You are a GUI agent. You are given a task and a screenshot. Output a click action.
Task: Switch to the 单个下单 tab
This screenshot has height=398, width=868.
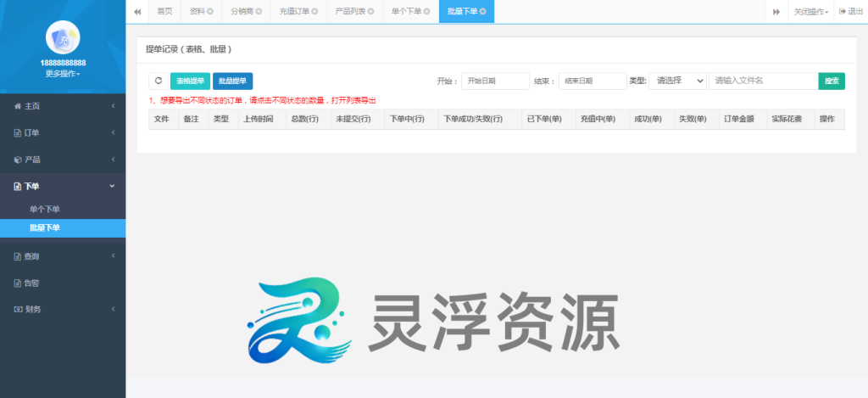click(x=406, y=12)
